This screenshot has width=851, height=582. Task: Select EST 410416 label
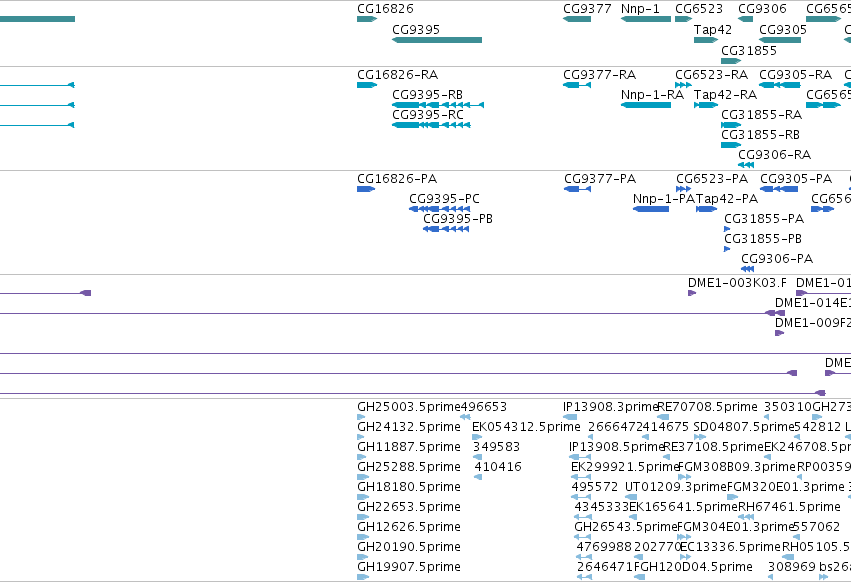(498, 467)
